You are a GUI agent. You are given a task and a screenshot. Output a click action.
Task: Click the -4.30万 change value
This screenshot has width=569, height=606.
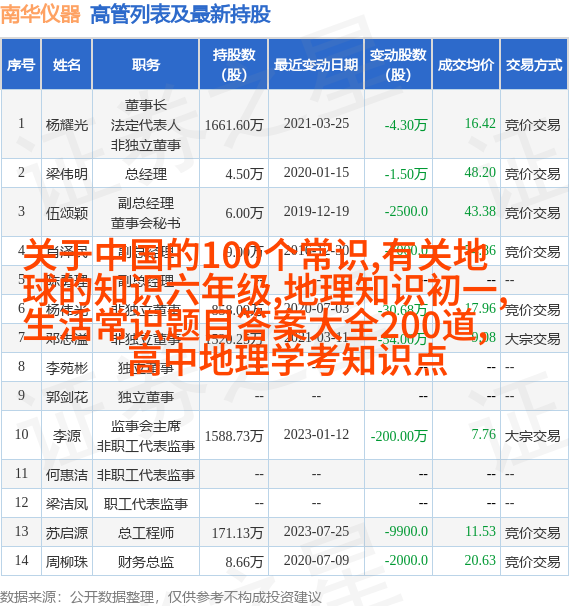(x=406, y=125)
